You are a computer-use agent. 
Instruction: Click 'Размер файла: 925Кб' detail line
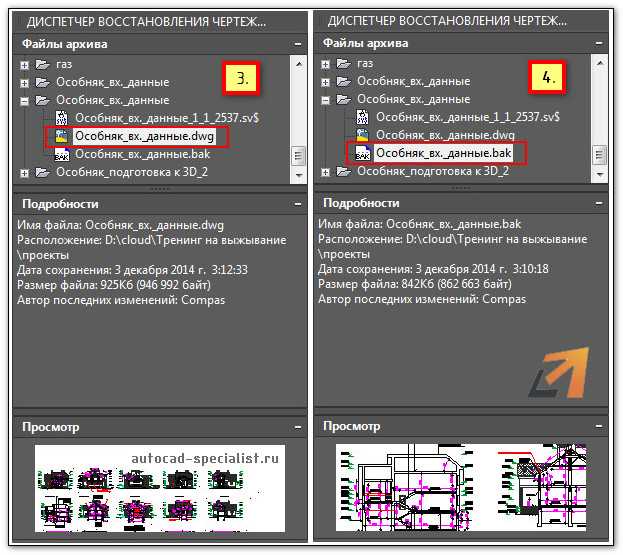click(114, 285)
